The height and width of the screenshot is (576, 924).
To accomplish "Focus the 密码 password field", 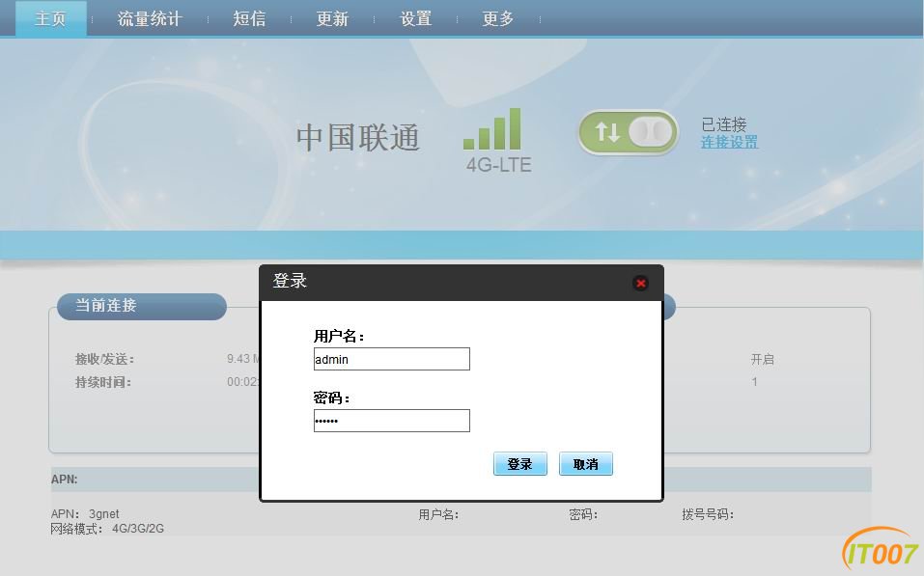I will click(x=392, y=421).
